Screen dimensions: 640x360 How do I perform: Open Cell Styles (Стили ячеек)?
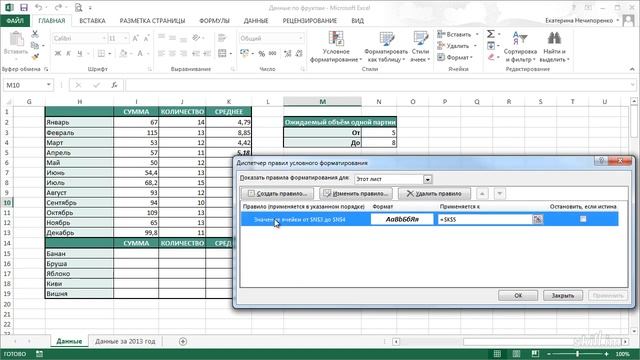(x=420, y=47)
